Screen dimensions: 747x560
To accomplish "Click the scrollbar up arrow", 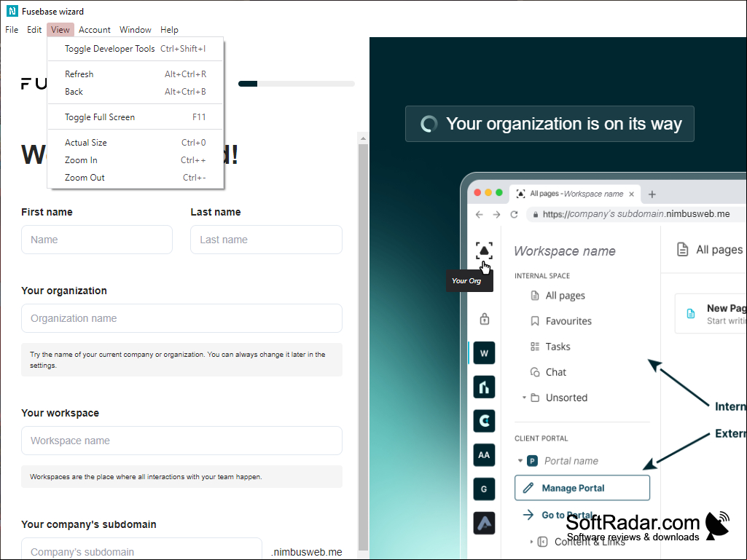I will [363, 138].
